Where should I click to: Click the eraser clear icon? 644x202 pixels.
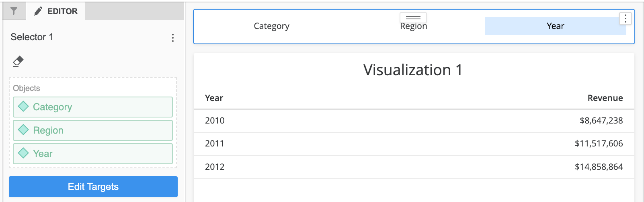[x=18, y=61]
